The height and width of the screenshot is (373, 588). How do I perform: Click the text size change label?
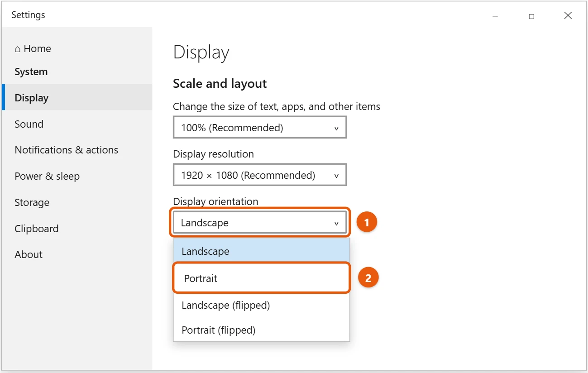pos(277,107)
